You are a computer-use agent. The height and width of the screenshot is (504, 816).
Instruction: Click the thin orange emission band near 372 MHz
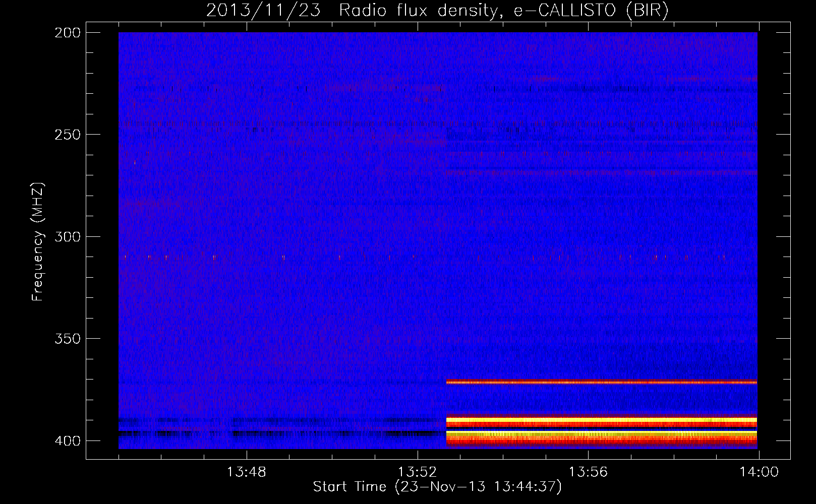[602, 382]
